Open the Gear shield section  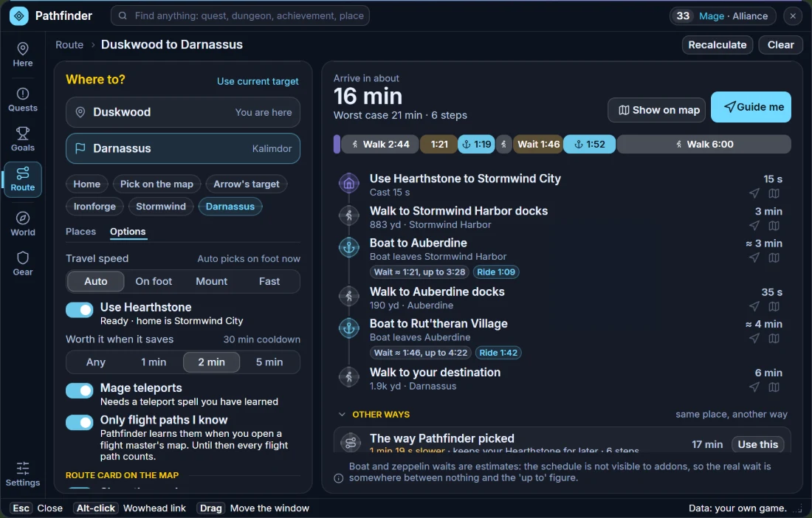point(23,264)
